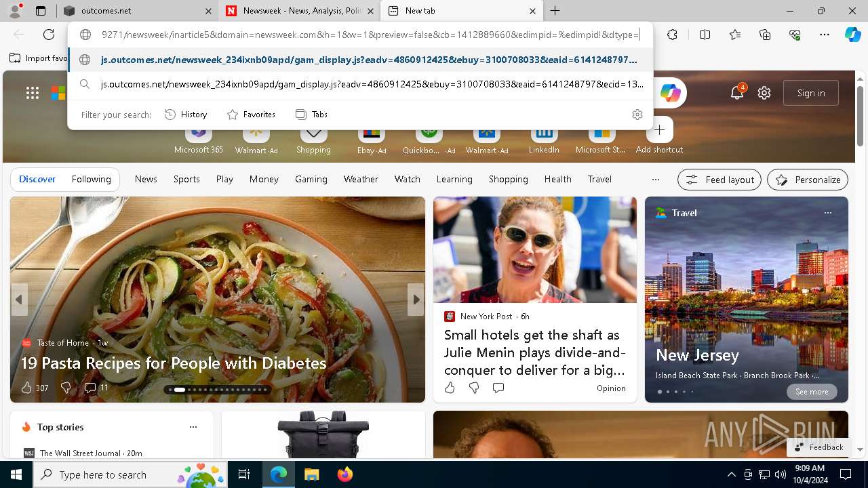The width and height of the screenshot is (868, 488).
Task: Open Task View on taskbar
Action: (244, 474)
